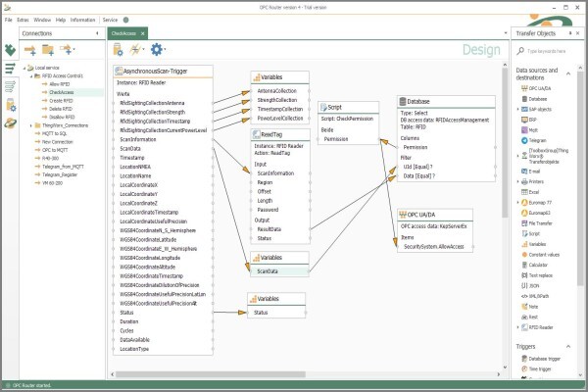588x392 pixels.
Task: Collapse Data sources and destinations section
Action: point(568,73)
